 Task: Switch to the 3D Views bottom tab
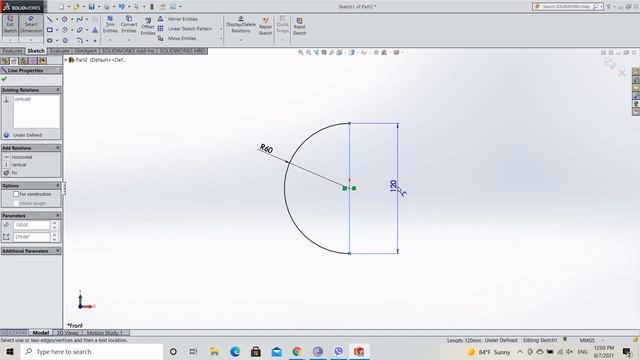coord(67,333)
